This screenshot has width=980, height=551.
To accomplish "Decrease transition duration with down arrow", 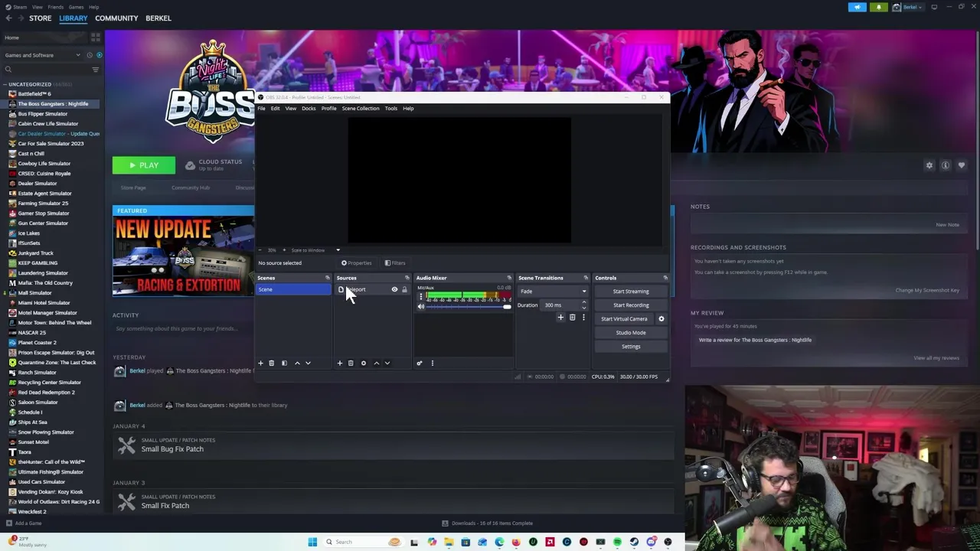I will click(x=583, y=308).
